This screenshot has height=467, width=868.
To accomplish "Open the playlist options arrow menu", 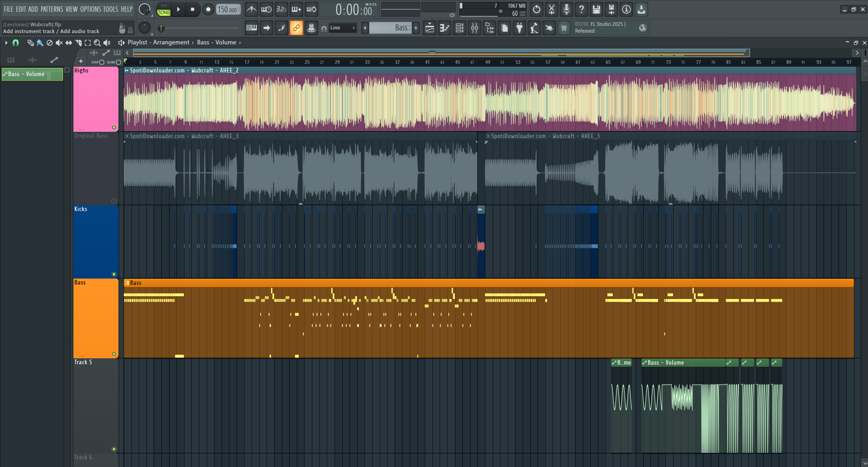I will coord(6,43).
